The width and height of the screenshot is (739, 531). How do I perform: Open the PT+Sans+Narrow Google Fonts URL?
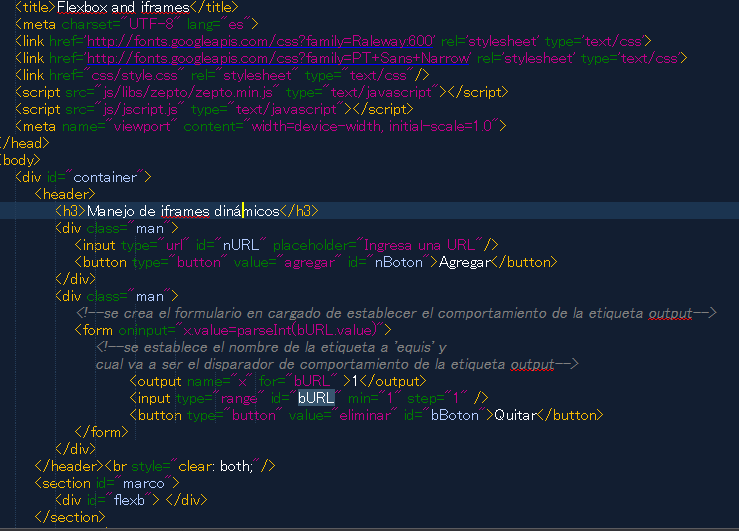(x=278, y=58)
